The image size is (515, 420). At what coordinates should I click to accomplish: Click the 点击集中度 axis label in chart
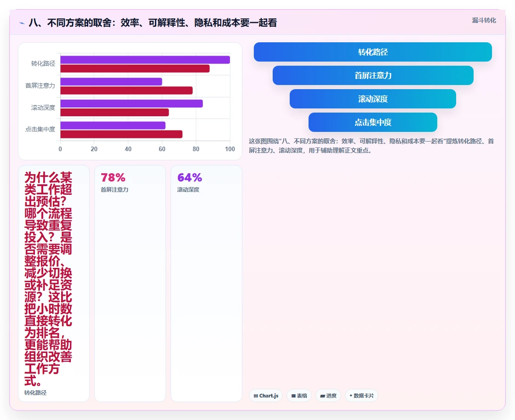[x=40, y=129]
